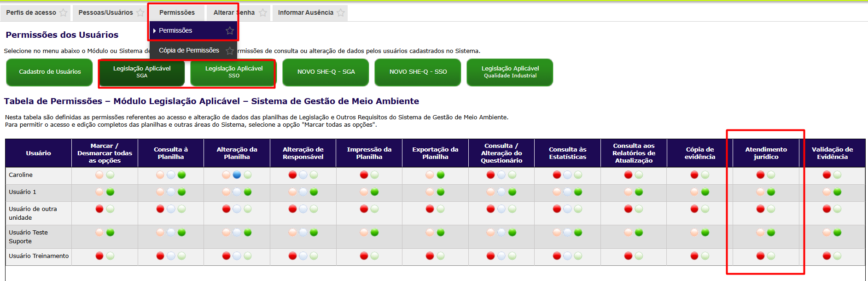Select green Validação de Evidência for Usuário Treinamento
The image size is (868, 281).
pos(837,256)
